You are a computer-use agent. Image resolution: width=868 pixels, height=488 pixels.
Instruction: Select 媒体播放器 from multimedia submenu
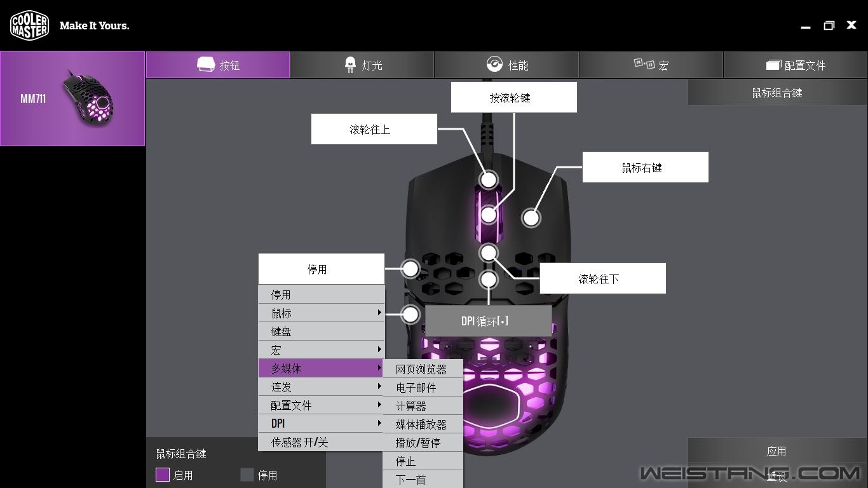pyautogui.click(x=423, y=424)
